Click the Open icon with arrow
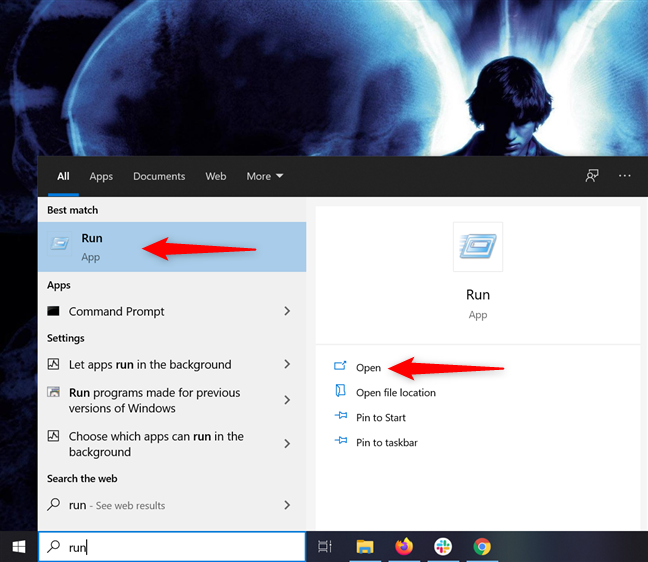The height and width of the screenshot is (562, 648). click(340, 366)
